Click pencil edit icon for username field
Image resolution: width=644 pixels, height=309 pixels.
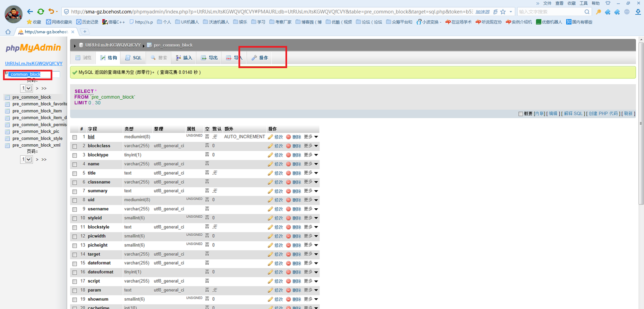[271, 209]
